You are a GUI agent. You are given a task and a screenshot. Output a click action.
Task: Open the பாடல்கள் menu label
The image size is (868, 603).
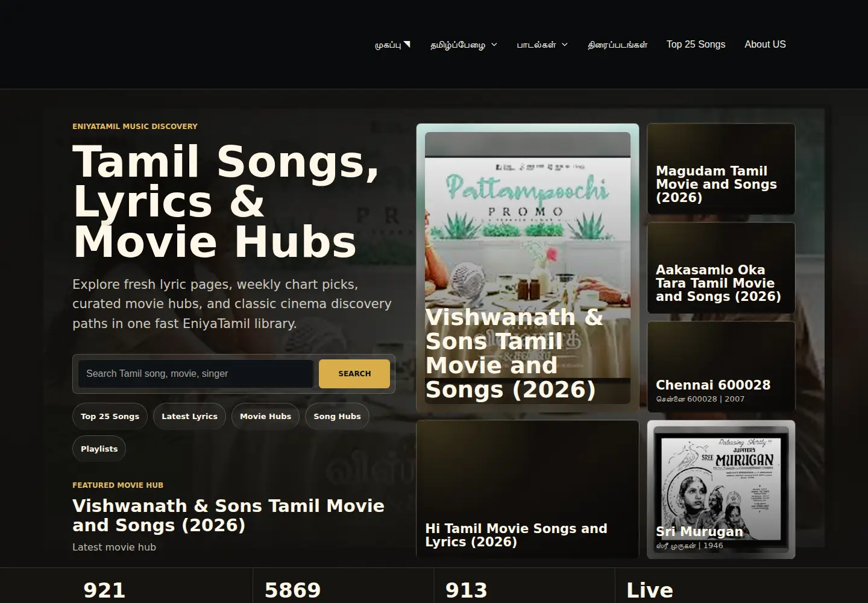536,45
